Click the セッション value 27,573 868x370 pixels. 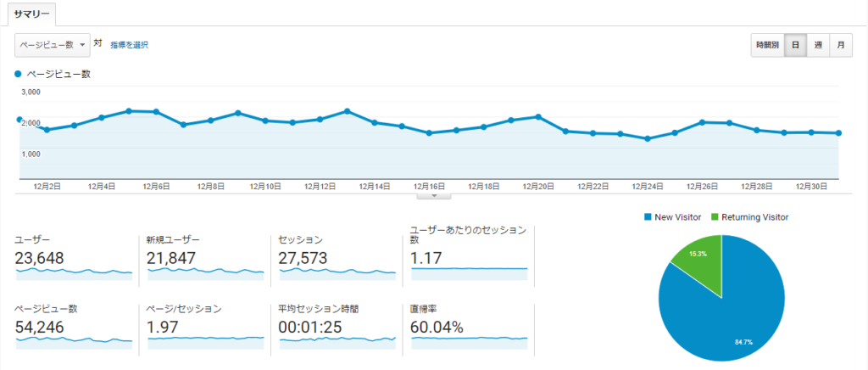(303, 258)
